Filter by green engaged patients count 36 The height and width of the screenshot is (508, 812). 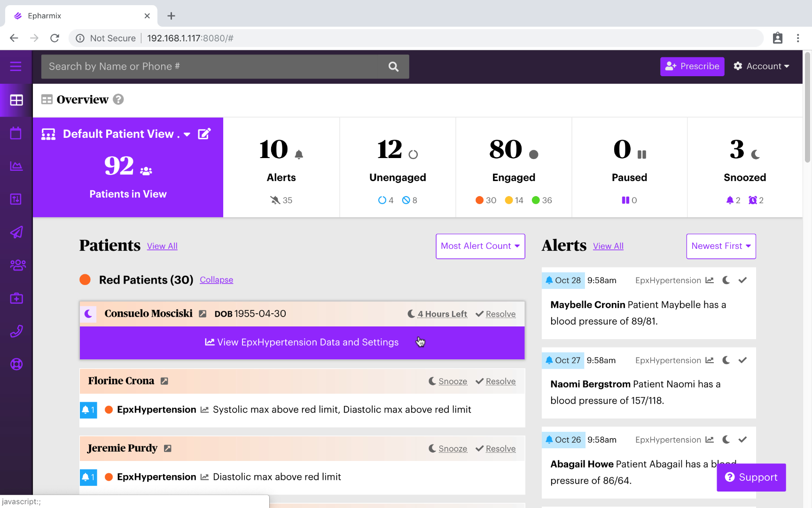point(542,200)
